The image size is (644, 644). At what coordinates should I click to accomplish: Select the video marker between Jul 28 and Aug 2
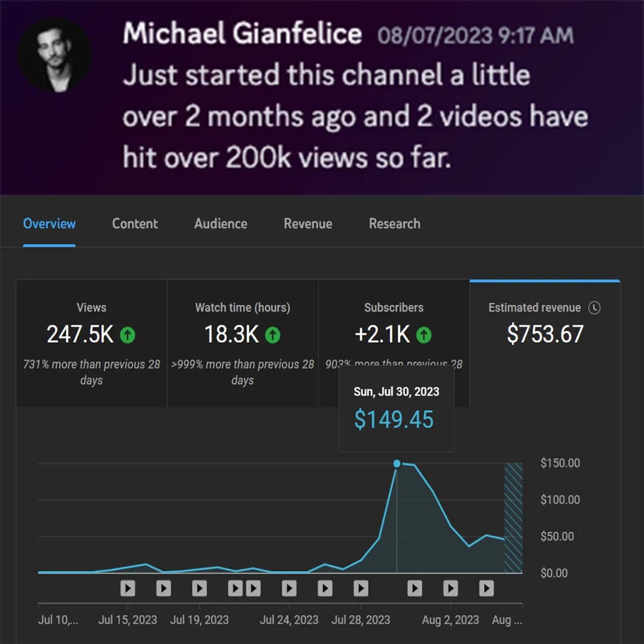415,588
